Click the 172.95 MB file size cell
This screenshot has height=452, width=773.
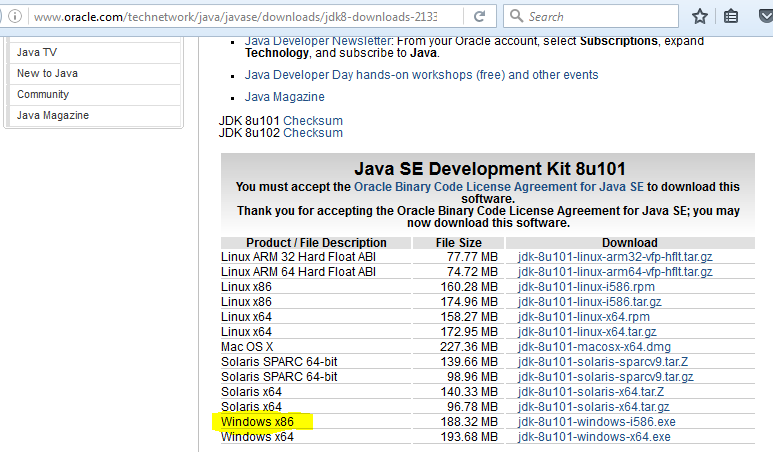click(469, 332)
